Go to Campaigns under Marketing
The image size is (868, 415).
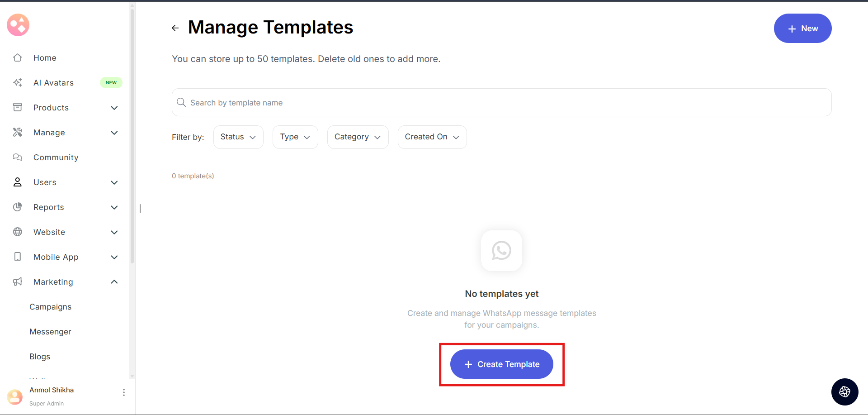coord(51,307)
